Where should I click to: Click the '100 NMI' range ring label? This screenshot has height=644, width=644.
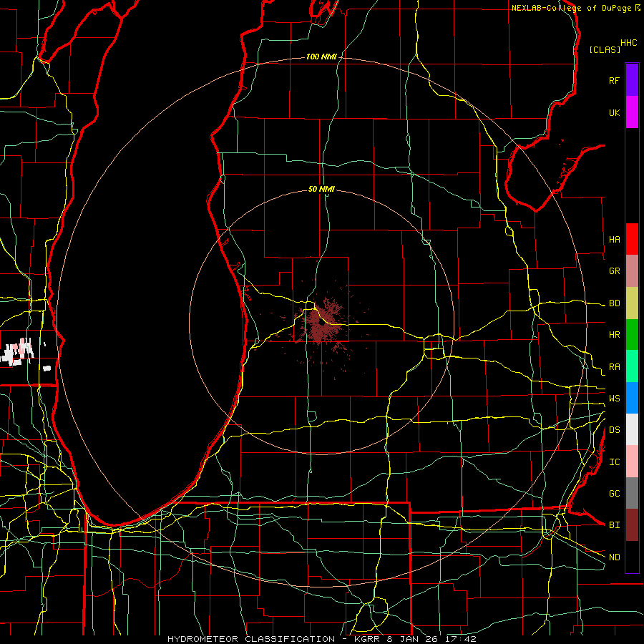[x=321, y=57]
